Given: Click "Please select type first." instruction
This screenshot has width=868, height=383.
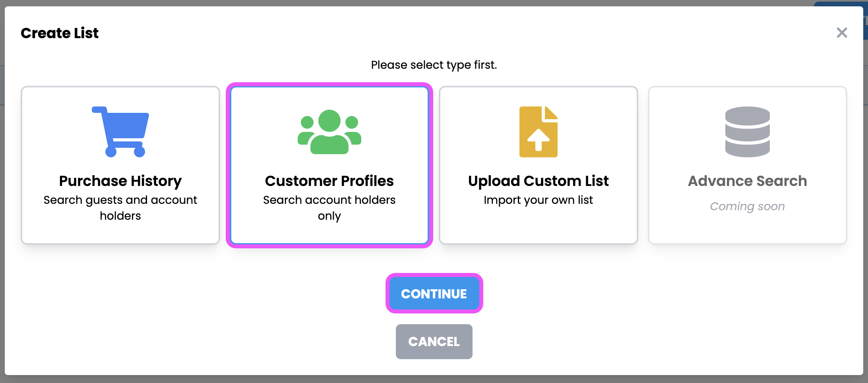Looking at the screenshot, I should [434, 65].
